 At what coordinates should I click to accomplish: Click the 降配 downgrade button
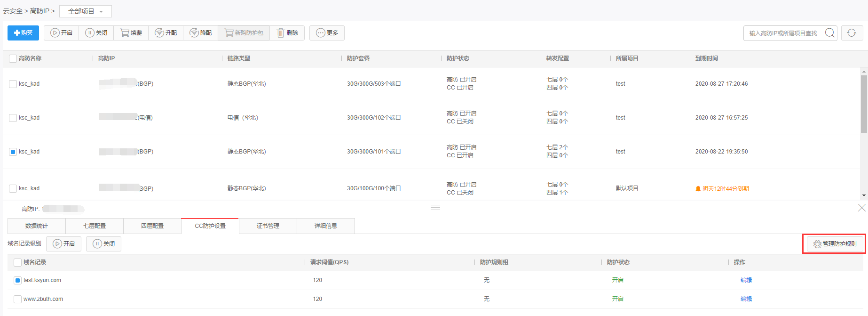[x=201, y=33]
